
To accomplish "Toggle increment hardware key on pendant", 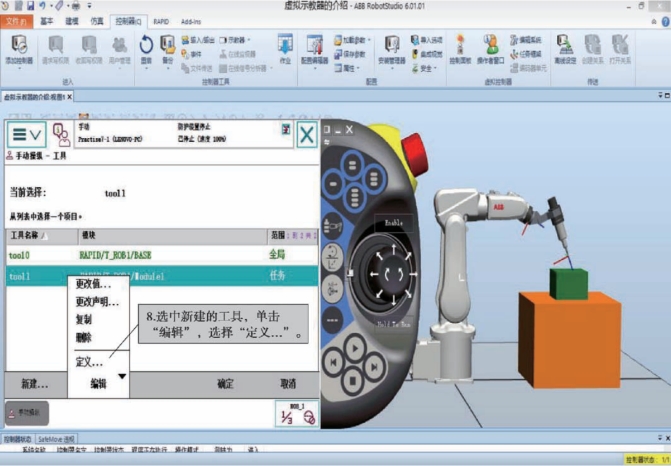I will (x=332, y=320).
